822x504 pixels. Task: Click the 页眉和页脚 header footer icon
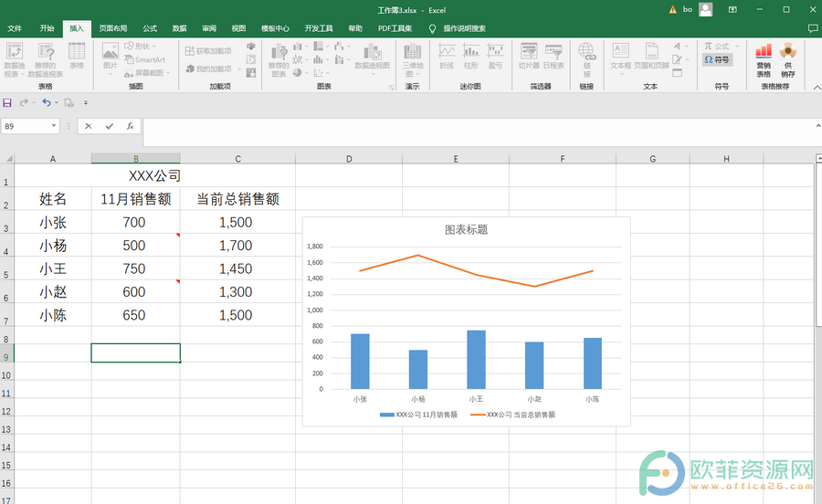click(x=651, y=57)
